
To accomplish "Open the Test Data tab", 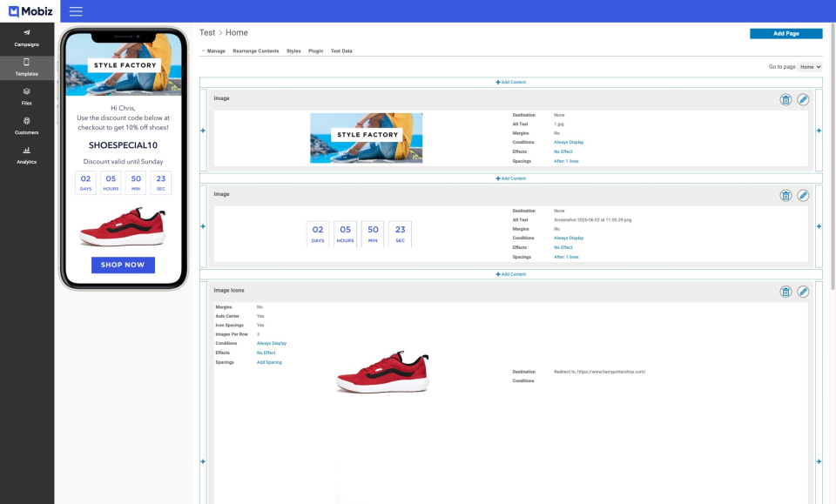I will (x=341, y=51).
